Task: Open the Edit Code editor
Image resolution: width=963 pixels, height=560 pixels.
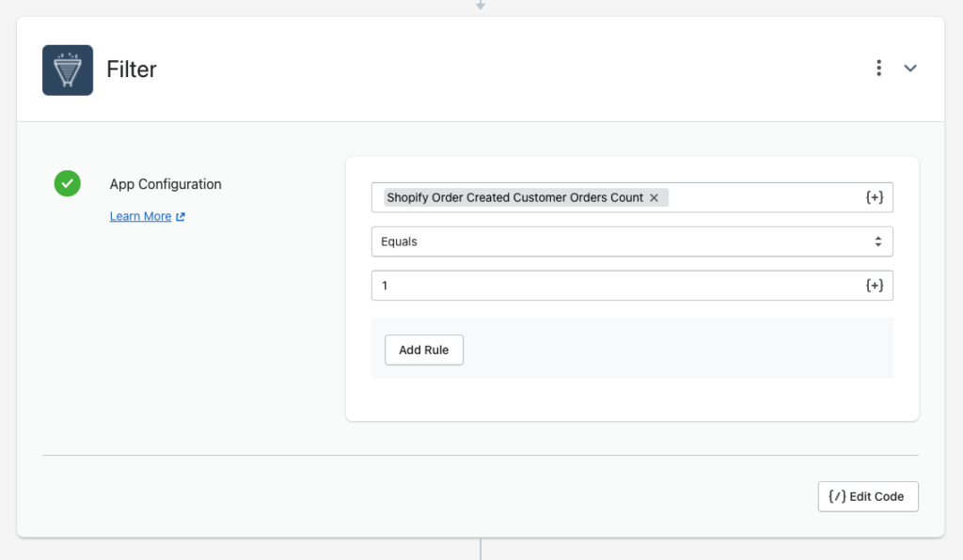Action: 868,496
